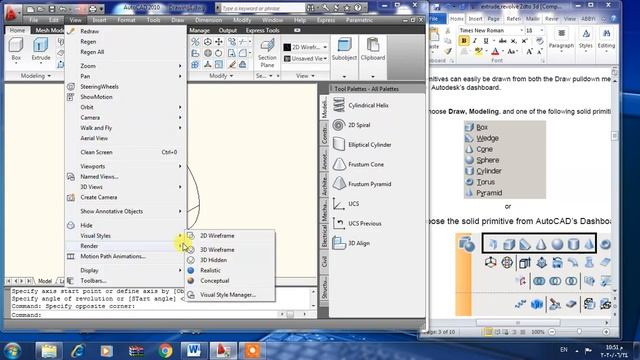
Task: Choose UCS tool from tool palette
Action: point(346,204)
